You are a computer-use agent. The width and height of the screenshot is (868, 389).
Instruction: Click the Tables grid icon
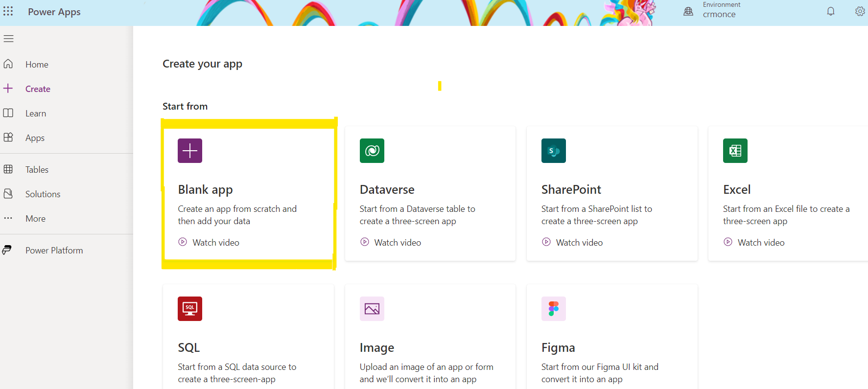[x=8, y=169]
